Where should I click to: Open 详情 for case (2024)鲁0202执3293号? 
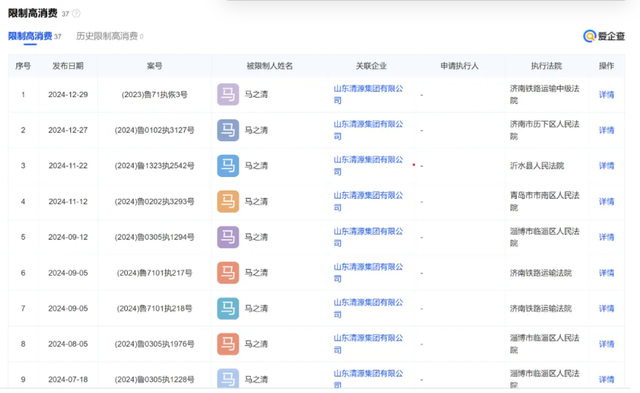[606, 202]
